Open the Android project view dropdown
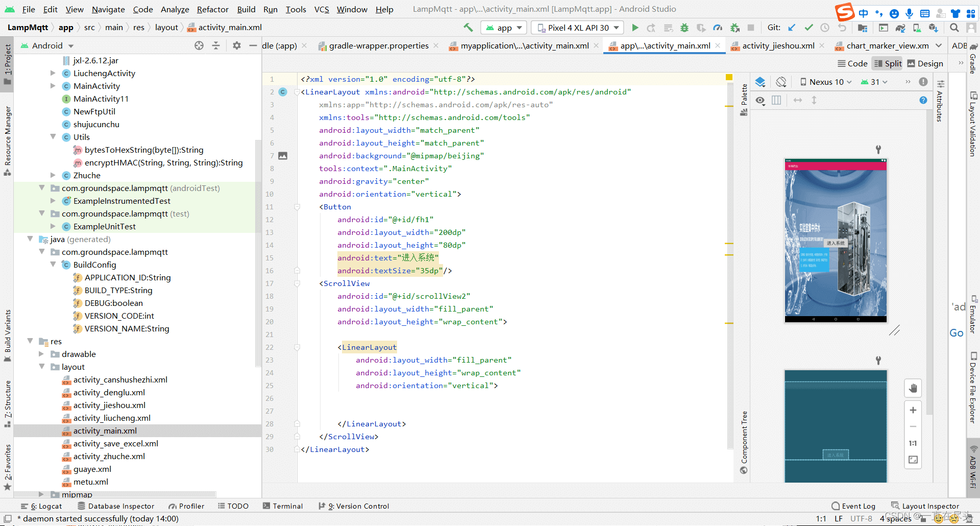Image resolution: width=980 pixels, height=526 pixels. point(47,45)
